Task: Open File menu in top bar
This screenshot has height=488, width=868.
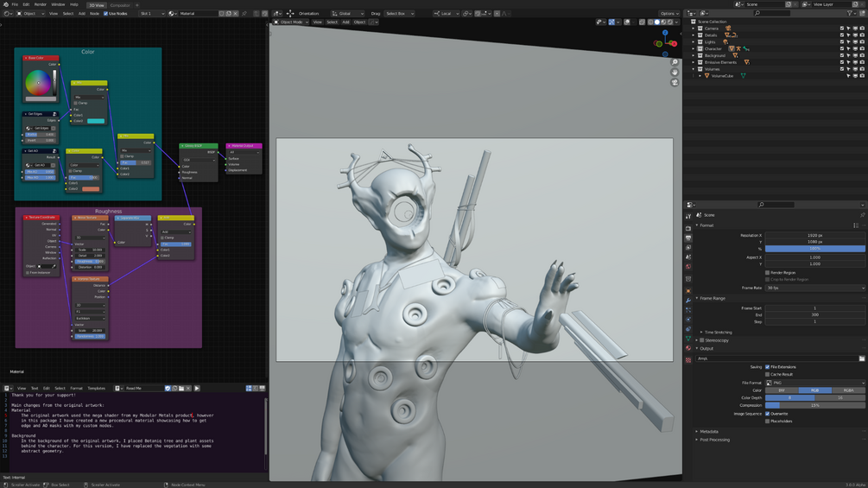Action: coord(15,4)
